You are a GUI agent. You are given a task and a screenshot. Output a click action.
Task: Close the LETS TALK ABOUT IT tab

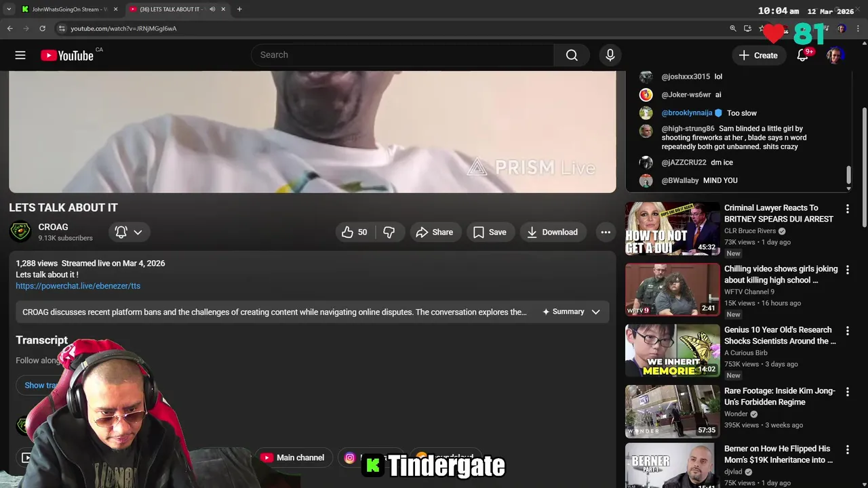(x=223, y=9)
